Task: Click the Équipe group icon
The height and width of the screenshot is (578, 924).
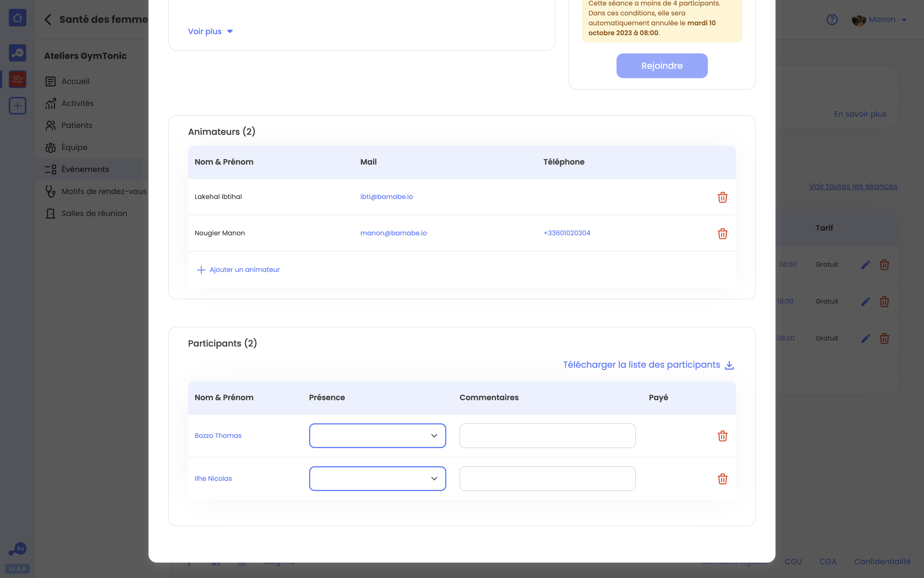Action: pyautogui.click(x=50, y=148)
